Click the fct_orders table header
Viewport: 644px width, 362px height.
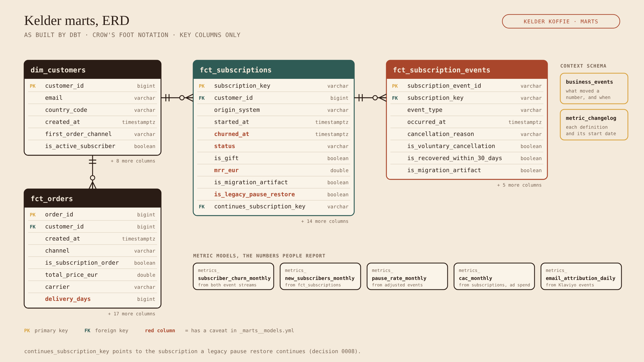93,198
